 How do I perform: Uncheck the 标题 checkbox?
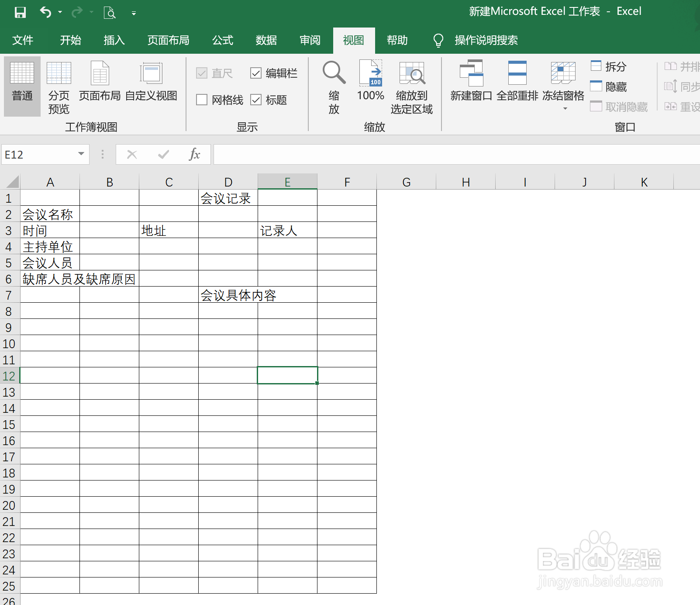(256, 100)
